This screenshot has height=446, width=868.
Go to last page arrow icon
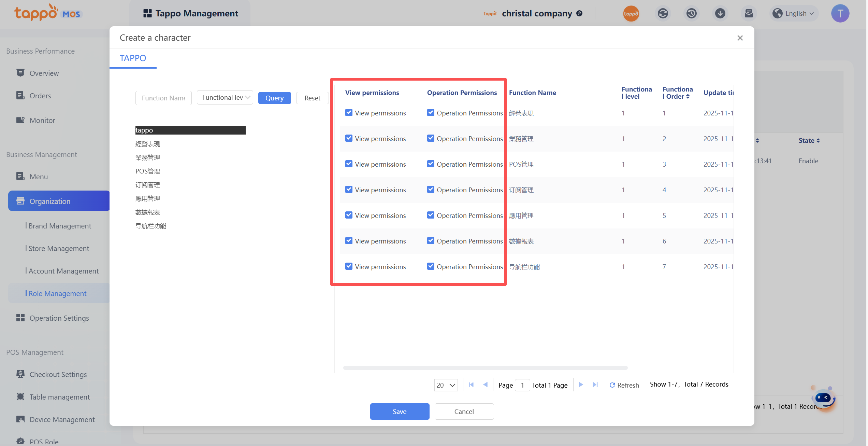click(595, 385)
